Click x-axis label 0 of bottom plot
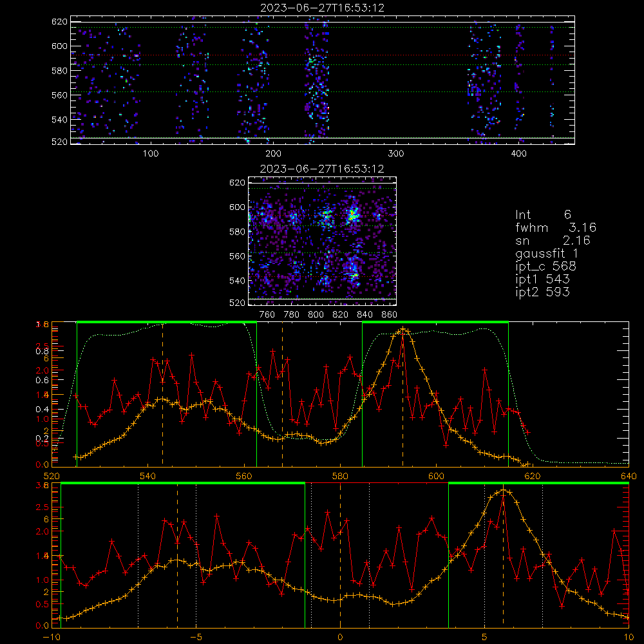 click(340, 637)
